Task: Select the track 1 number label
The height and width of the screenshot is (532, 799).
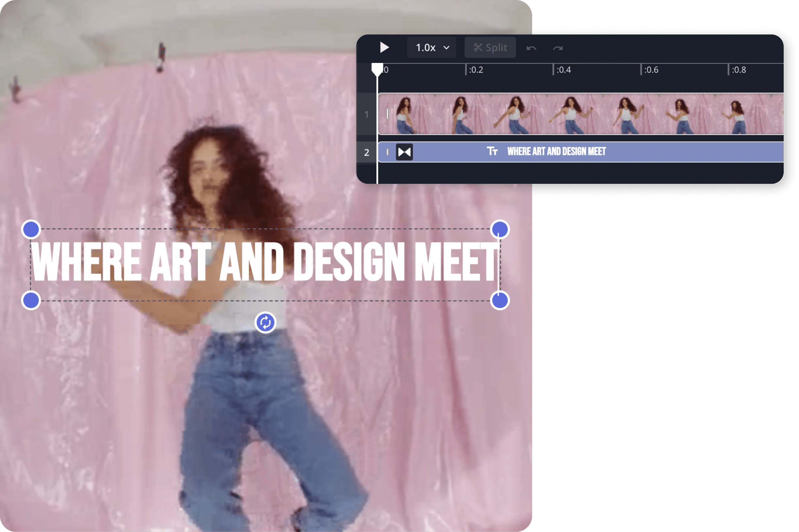Action: (x=367, y=115)
